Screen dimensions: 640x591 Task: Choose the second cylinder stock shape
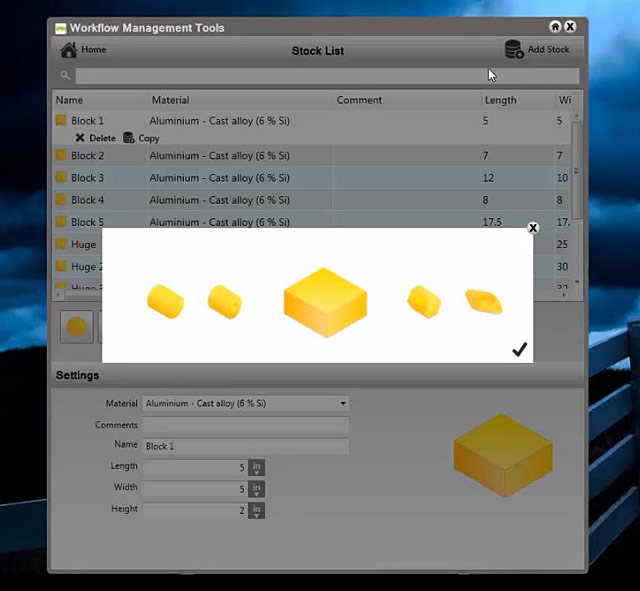[x=225, y=302]
